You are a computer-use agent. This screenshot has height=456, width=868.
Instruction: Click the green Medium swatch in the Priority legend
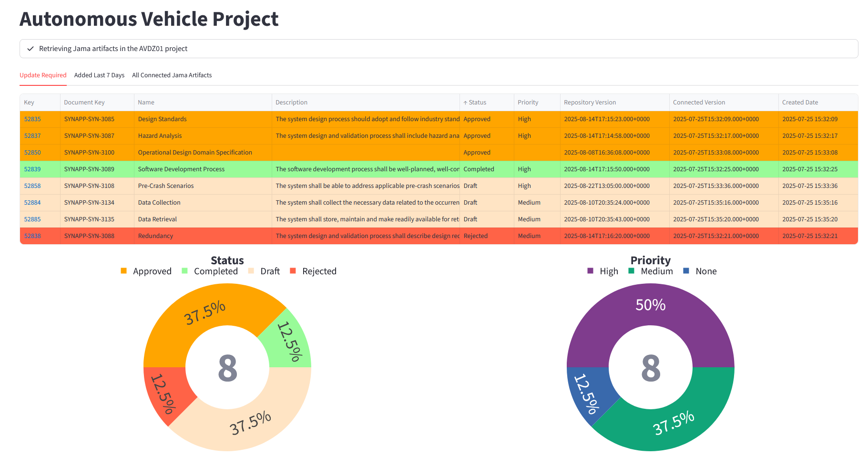tap(632, 271)
